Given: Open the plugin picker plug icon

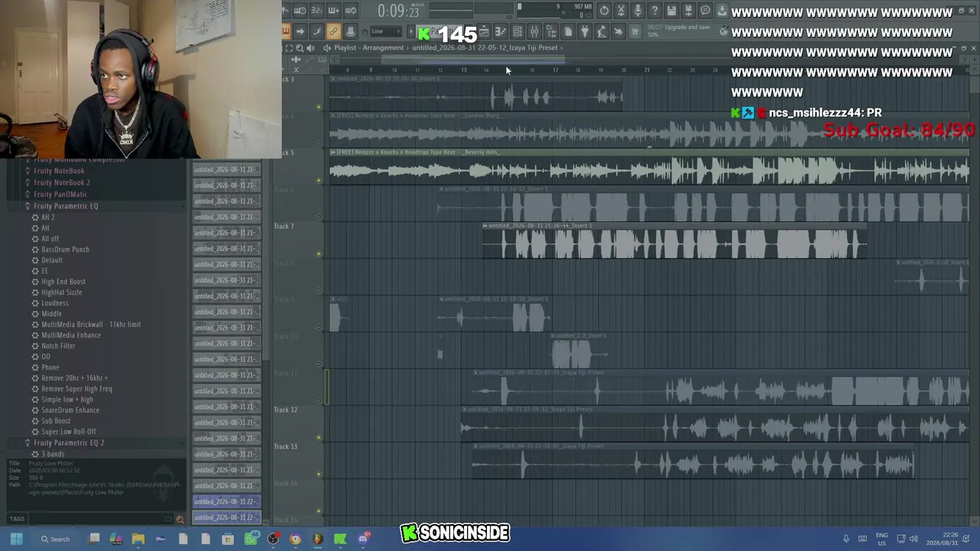Looking at the screenshot, I should click(585, 31).
